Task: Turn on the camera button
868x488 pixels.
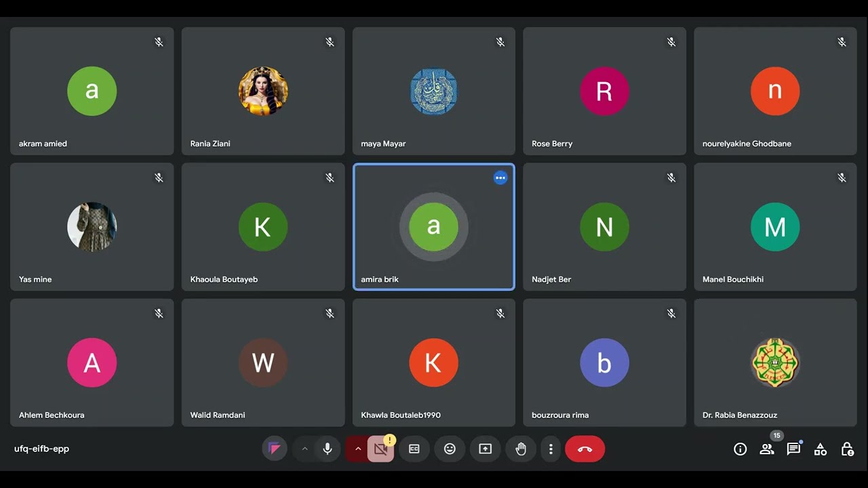Action: click(380, 449)
